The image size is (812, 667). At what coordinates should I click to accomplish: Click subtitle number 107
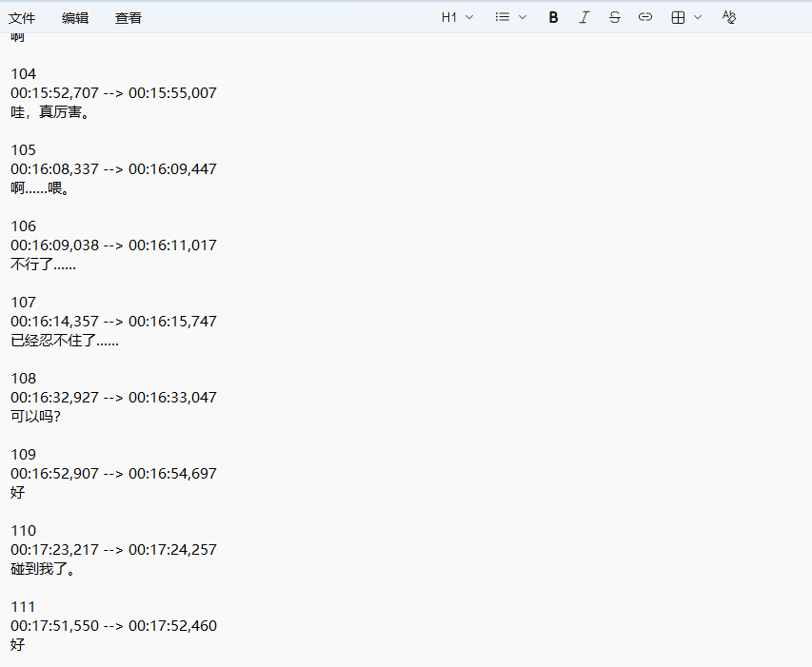(23, 303)
